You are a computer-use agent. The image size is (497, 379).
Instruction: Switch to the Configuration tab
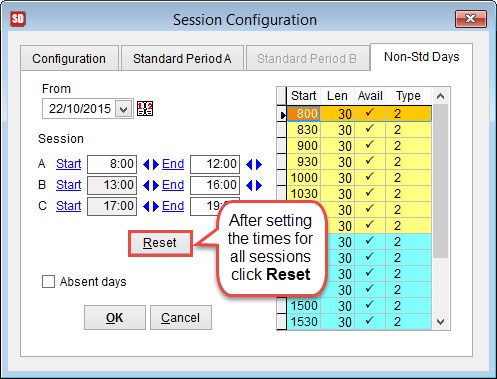point(69,59)
